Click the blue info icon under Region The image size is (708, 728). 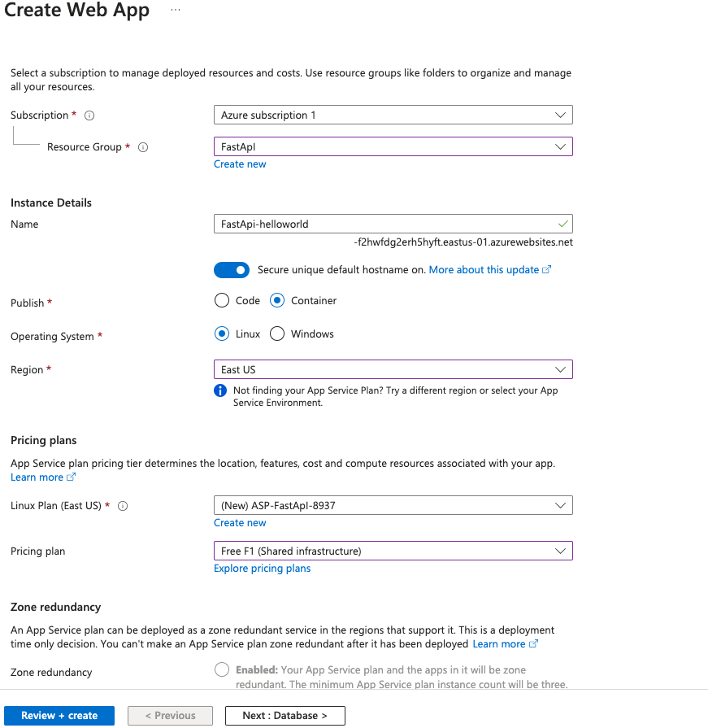[x=220, y=391]
